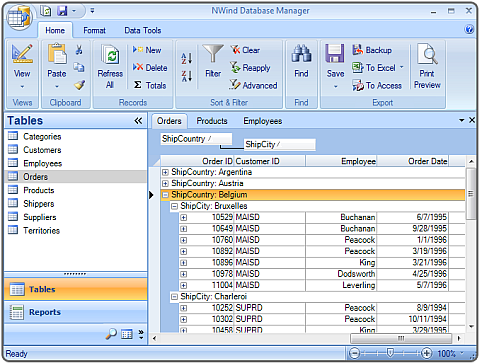Image resolution: width=480 pixels, height=363 pixels.
Task: Open Find with the binoculars icon
Action: pos(301,53)
